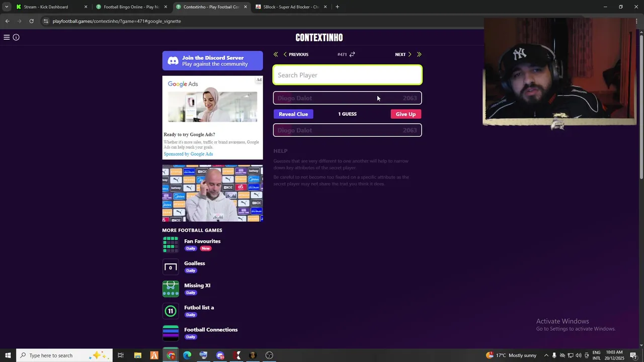This screenshot has height=362, width=644.
Task: Switch to the Football Bingo Online tab
Action: click(131, 7)
